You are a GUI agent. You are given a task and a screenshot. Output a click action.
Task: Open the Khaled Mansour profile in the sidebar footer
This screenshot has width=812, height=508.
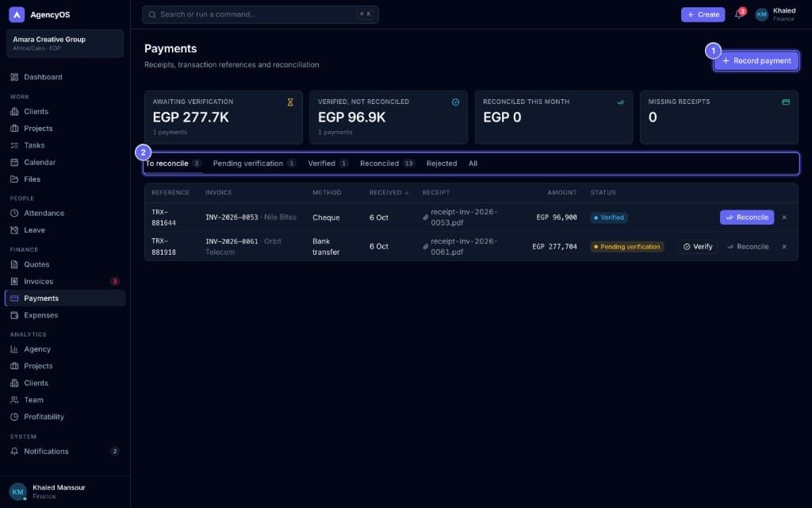(x=65, y=492)
